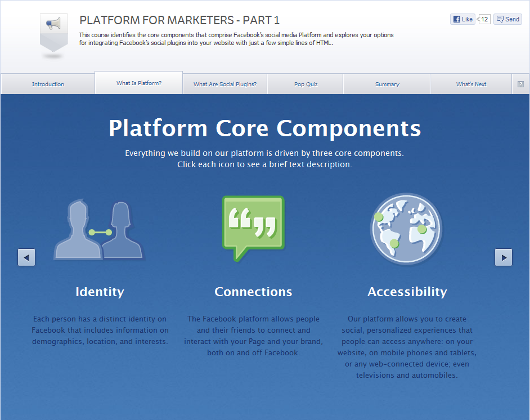The width and height of the screenshot is (530, 420).
Task: View the like count of 12
Action: click(484, 19)
